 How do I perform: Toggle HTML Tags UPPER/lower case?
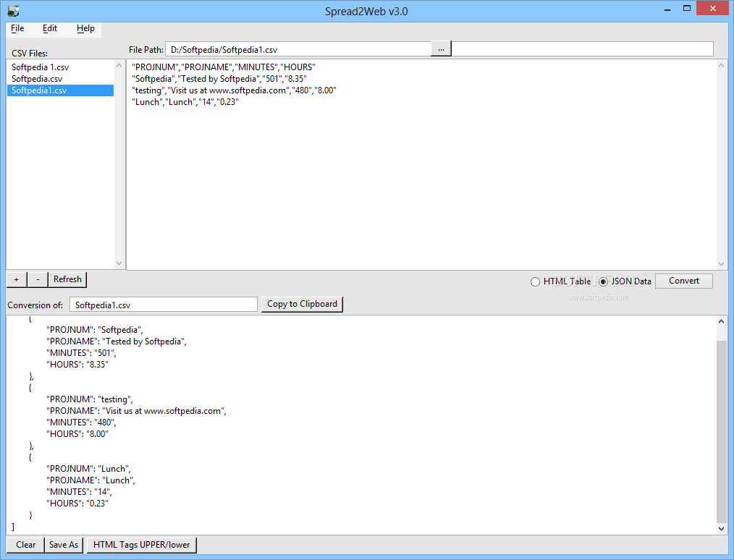(x=141, y=545)
